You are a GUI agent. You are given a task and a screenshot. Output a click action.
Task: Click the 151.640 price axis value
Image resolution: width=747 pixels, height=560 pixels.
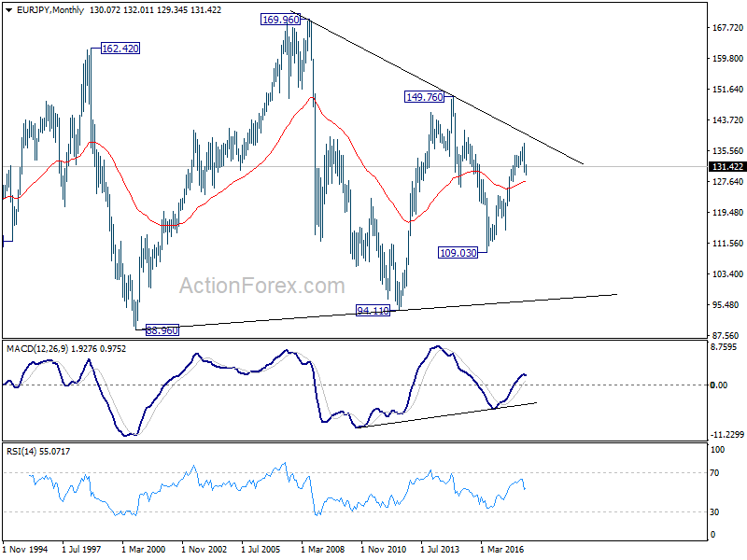click(727, 89)
